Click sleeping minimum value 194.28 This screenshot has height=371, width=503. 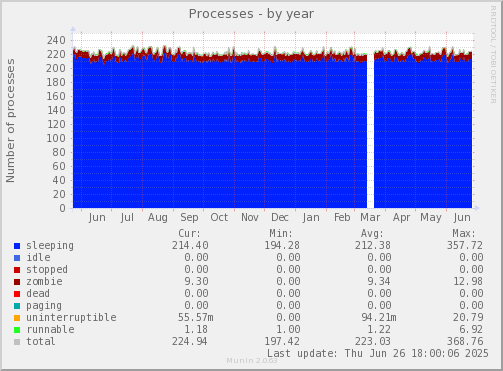click(x=282, y=246)
